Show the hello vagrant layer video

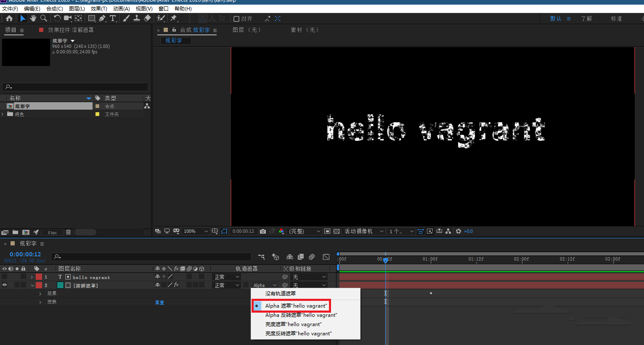(5, 277)
